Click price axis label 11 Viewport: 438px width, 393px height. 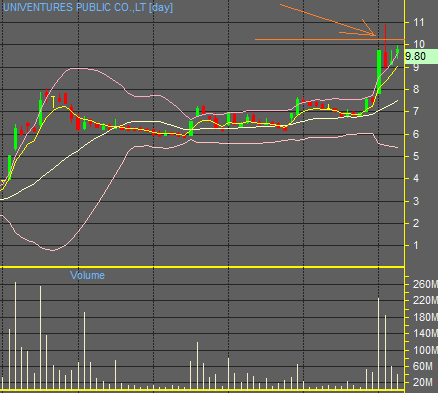click(419, 23)
